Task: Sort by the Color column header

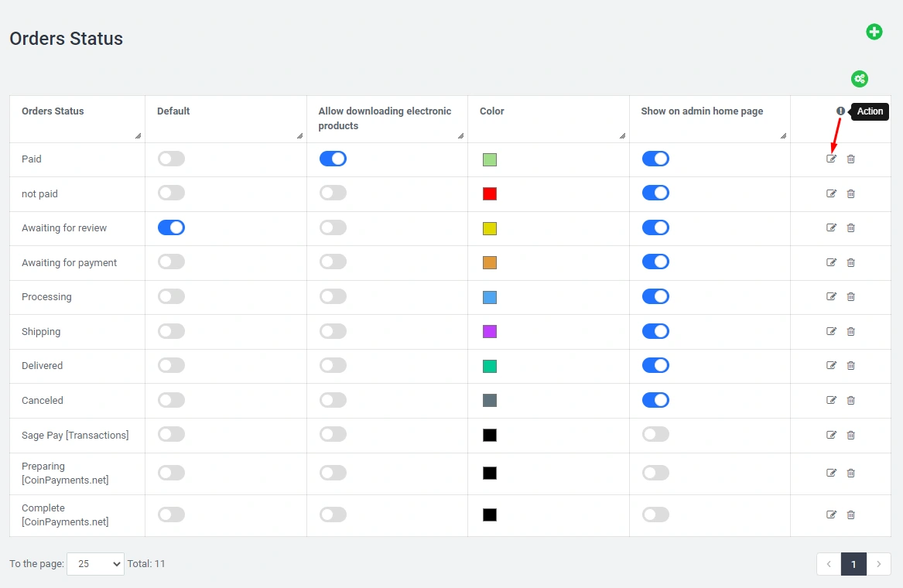Action: point(492,111)
